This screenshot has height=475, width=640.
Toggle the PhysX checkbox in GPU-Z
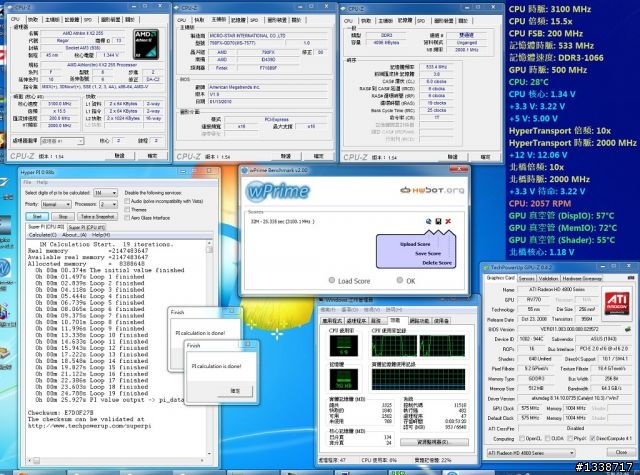(x=570, y=438)
